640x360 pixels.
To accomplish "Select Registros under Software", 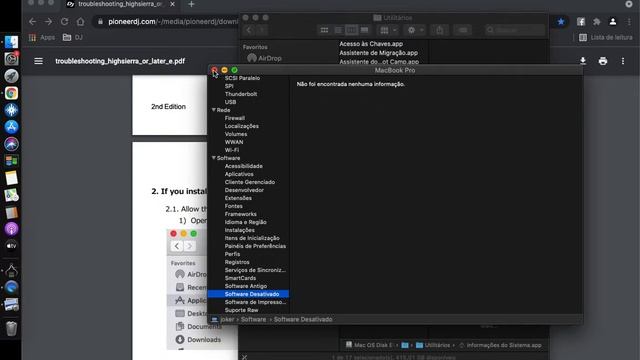I will [237, 262].
